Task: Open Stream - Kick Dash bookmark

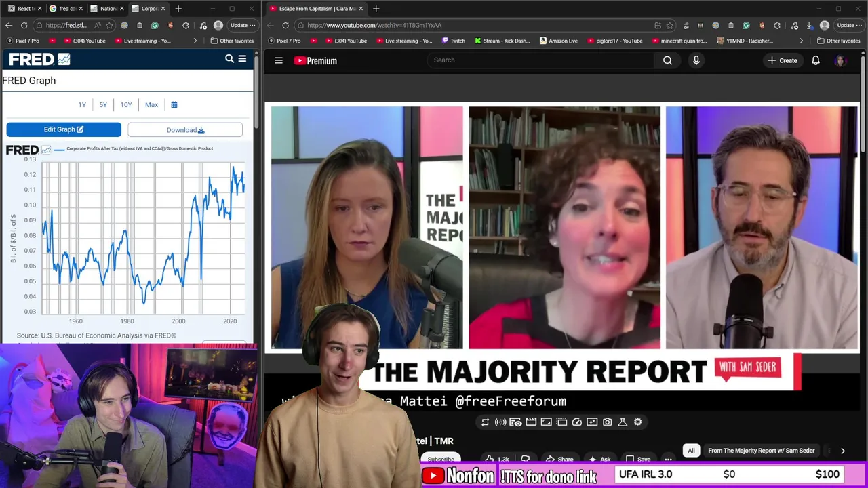Action: pyautogui.click(x=502, y=41)
